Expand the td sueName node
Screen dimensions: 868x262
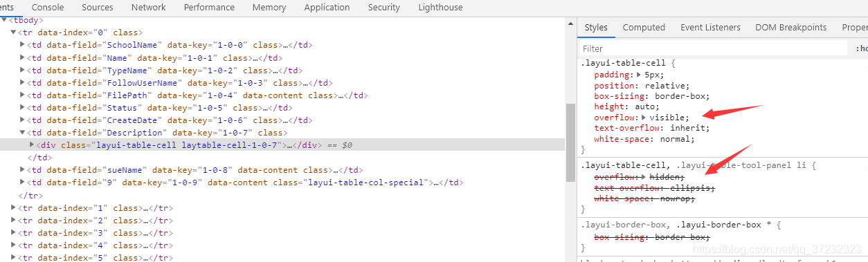[22, 169]
